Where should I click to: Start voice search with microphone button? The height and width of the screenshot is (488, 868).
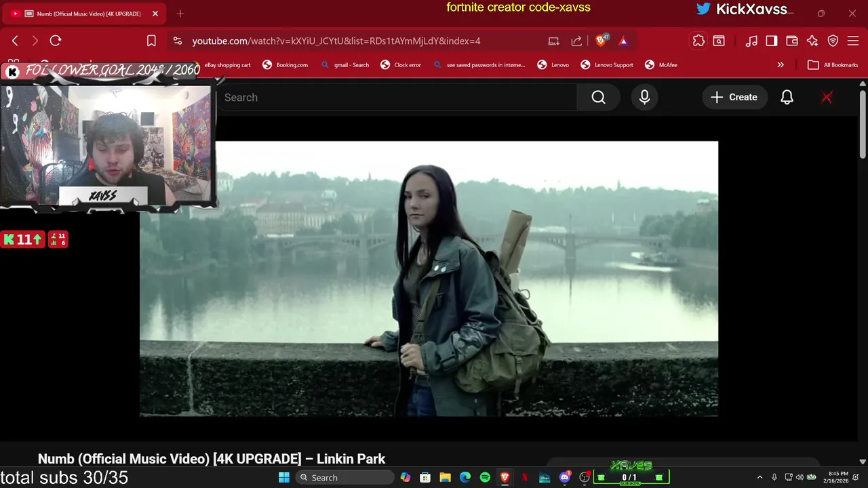(644, 98)
